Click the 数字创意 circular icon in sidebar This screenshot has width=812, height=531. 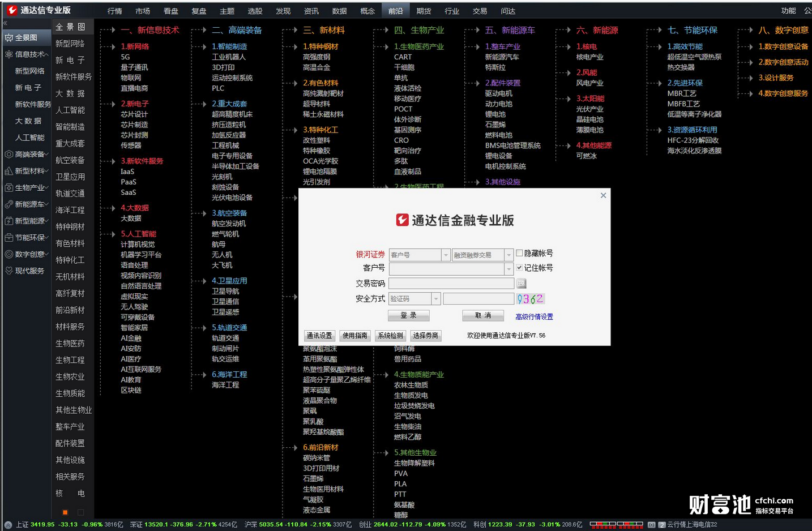[x=8, y=254]
